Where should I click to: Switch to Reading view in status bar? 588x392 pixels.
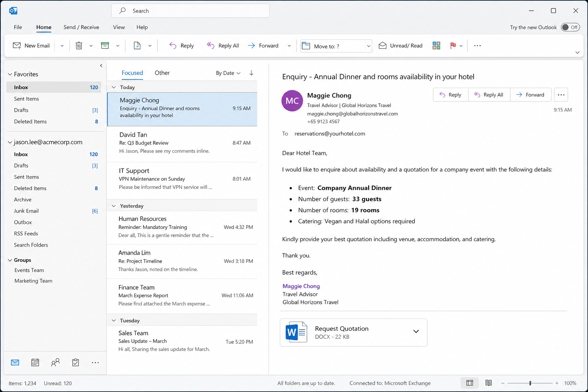pos(488,383)
